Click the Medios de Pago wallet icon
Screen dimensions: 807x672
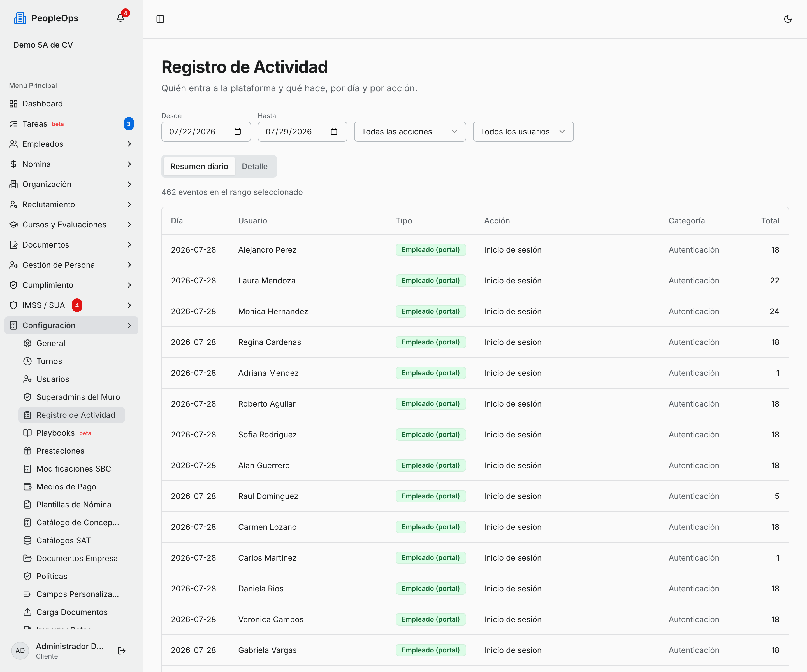[27, 487]
